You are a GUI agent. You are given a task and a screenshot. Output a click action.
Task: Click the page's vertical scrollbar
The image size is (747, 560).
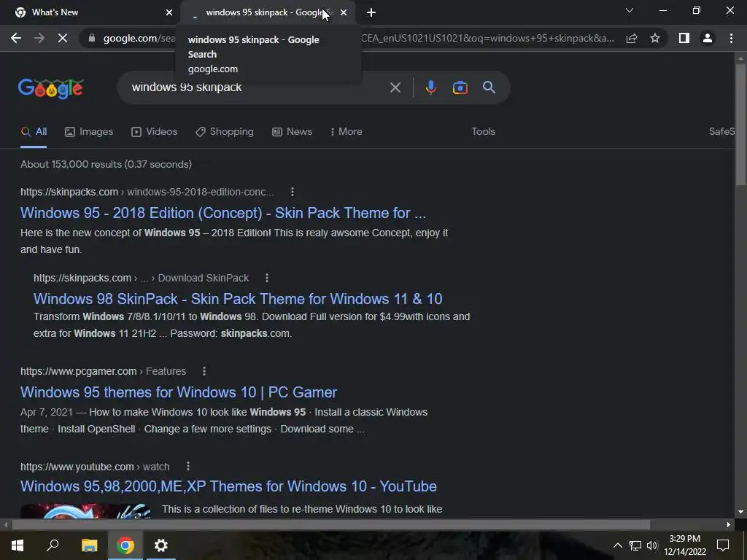(740, 124)
